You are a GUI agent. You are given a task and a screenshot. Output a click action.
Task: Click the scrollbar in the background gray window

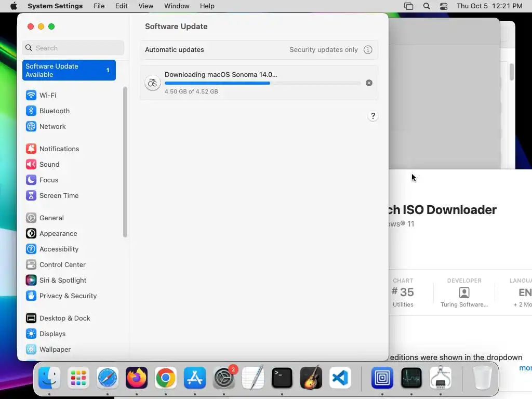point(511,72)
